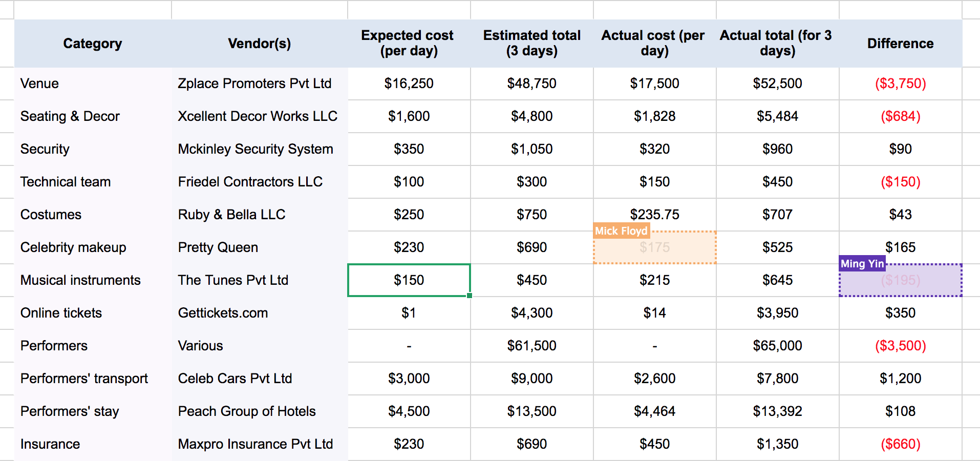The width and height of the screenshot is (980, 461).
Task: Click the $65,000 Performers actual total cell
Action: pyautogui.click(x=777, y=346)
